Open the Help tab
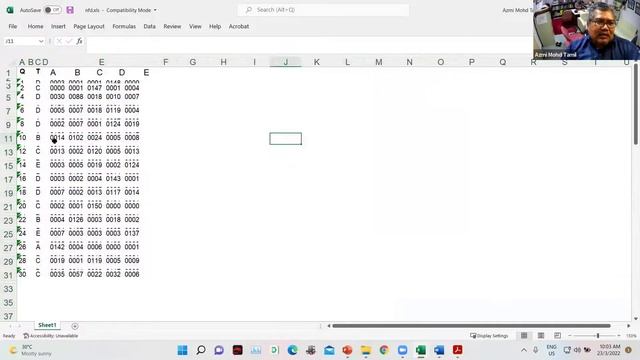640x360 pixels. click(x=215, y=26)
